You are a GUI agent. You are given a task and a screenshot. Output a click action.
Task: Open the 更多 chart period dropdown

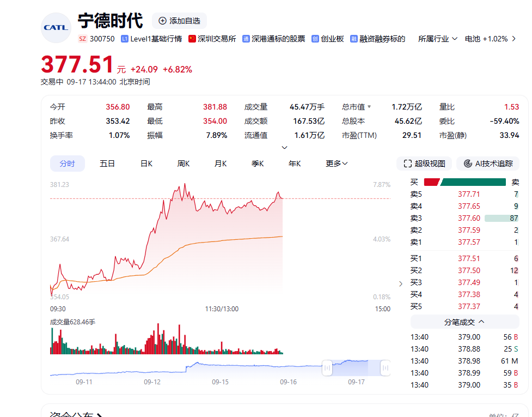pyautogui.click(x=337, y=164)
